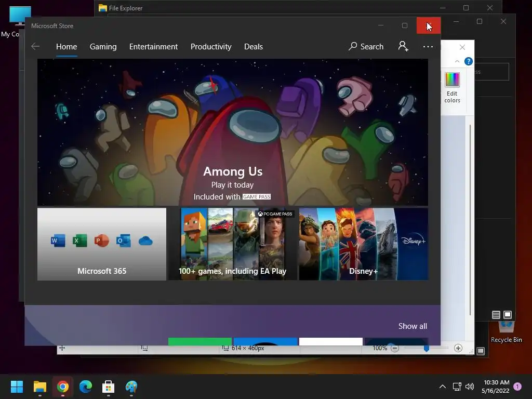Open Google Chrome from taskbar
This screenshot has height=399, width=532.
coord(63,387)
